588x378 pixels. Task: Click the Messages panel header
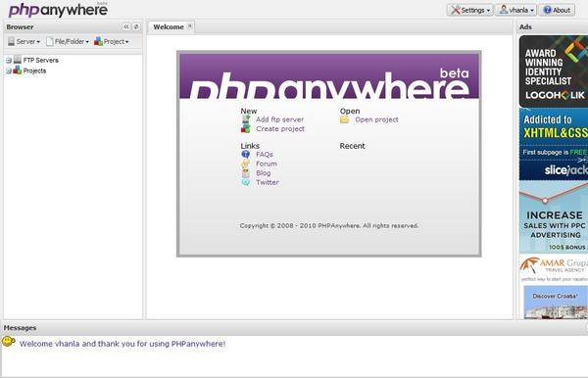pyautogui.click(x=294, y=328)
